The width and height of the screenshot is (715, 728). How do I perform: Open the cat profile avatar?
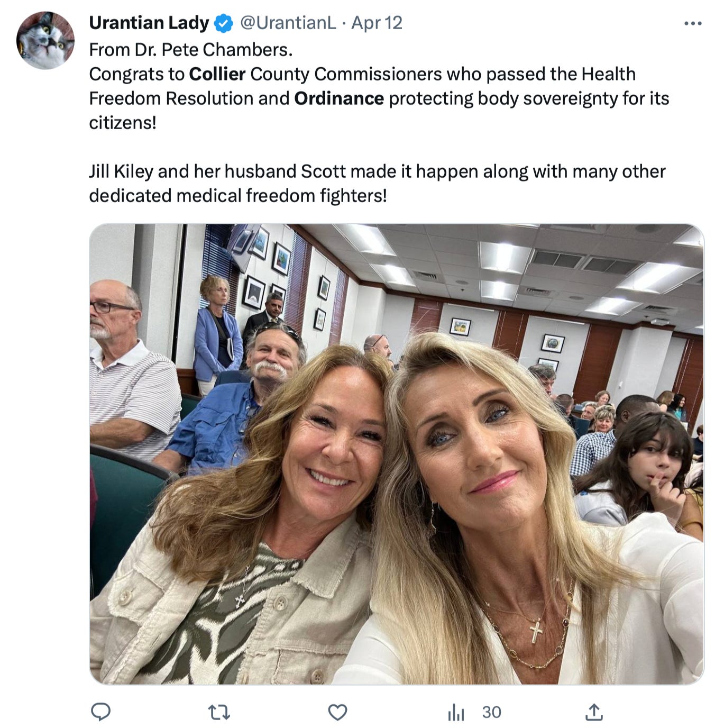[45, 41]
